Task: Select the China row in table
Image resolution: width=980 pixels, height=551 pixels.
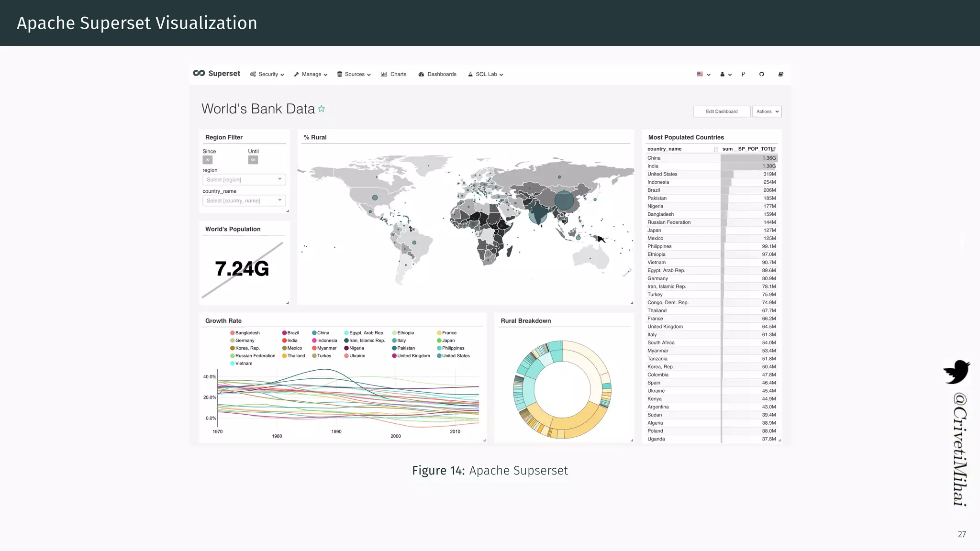Action: point(712,158)
